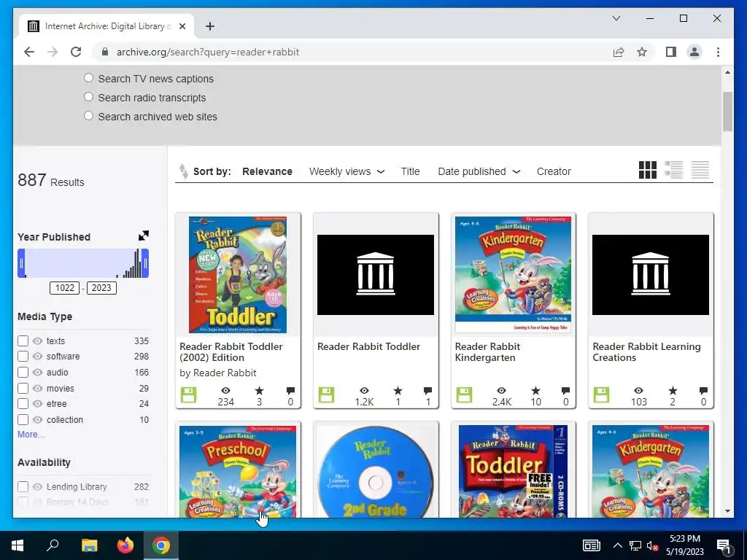Image resolution: width=747 pixels, height=560 pixels.
Task: Check the etree media type filter
Action: pyautogui.click(x=23, y=404)
